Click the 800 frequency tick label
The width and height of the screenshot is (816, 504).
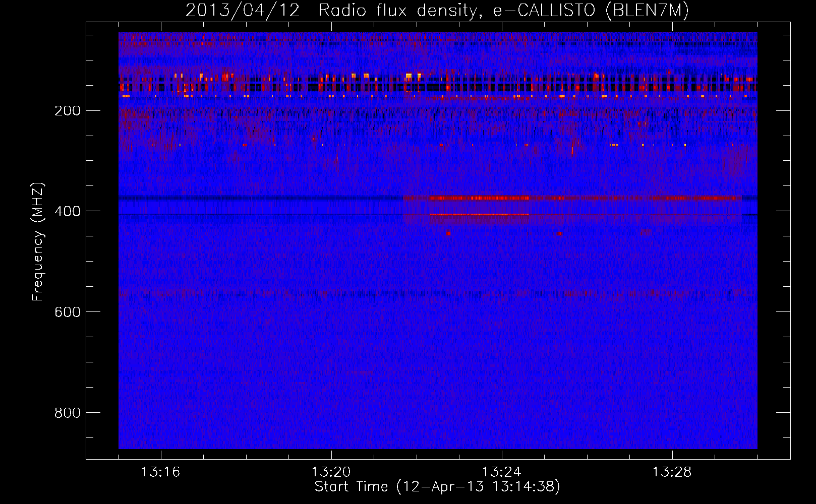[x=68, y=413]
